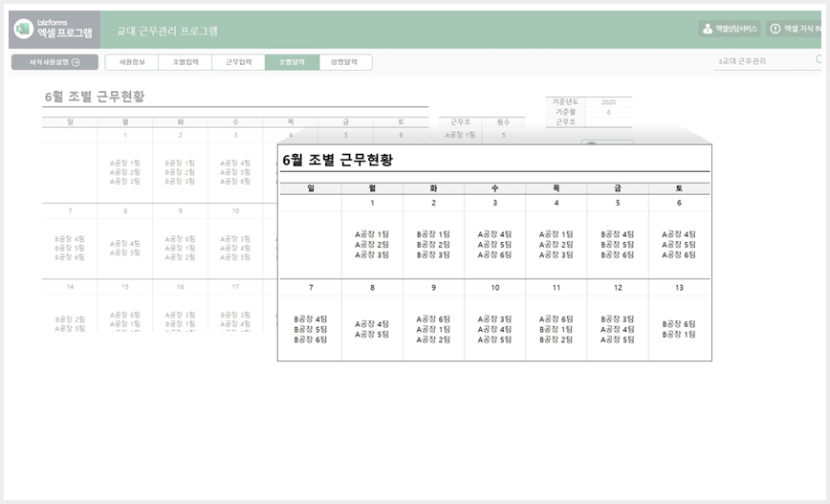830x504 pixels.
Task: Click the 횟수 column header
Action: coord(503,122)
